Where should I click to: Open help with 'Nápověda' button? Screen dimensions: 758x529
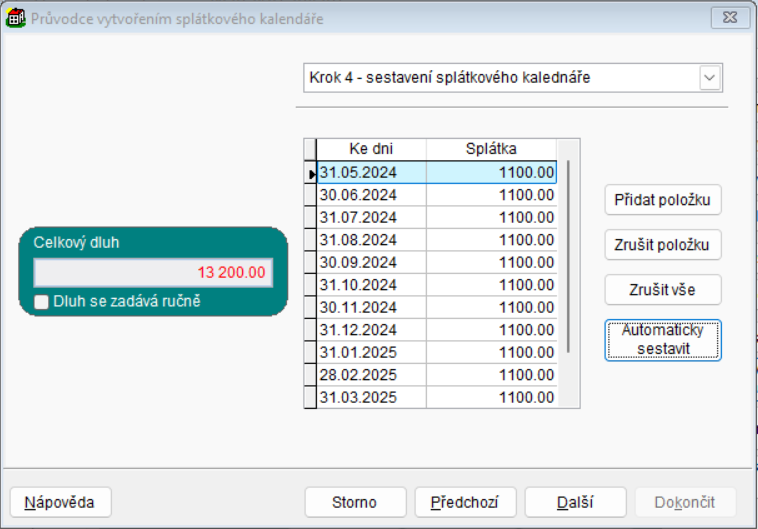(x=60, y=501)
